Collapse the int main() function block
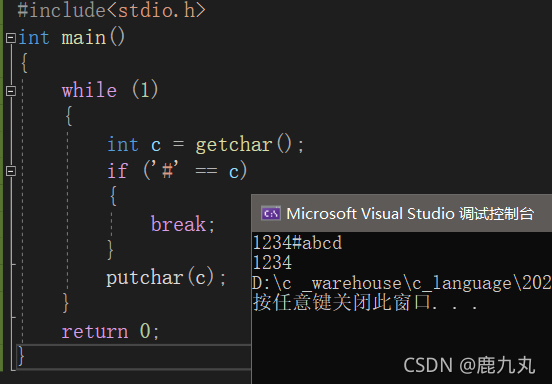The image size is (552, 384). 11,38
